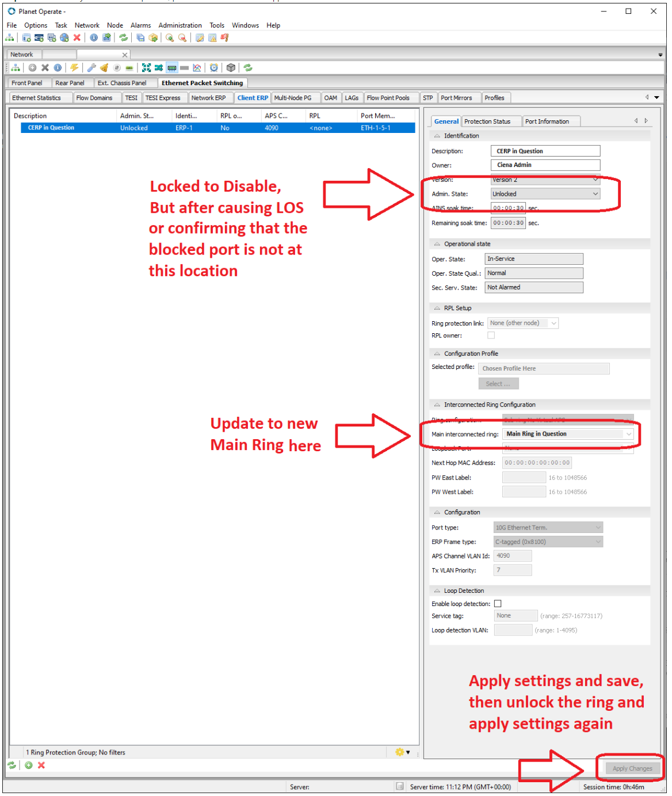Switch to the Protection Status tab
672x796 pixels.
pos(491,121)
